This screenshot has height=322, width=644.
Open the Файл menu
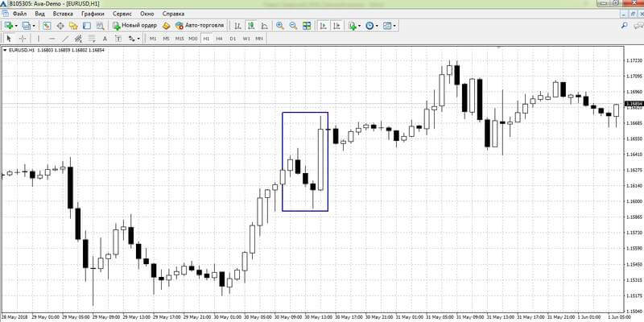19,14
